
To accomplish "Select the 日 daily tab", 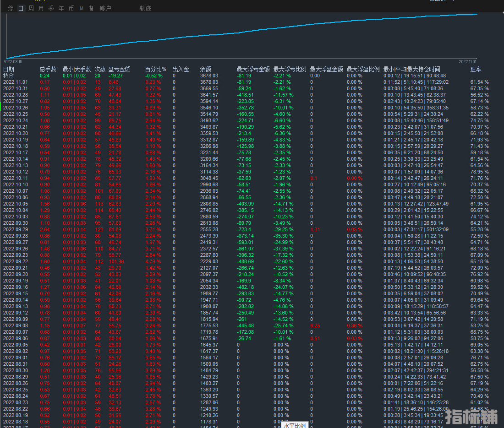I will coord(21,8).
